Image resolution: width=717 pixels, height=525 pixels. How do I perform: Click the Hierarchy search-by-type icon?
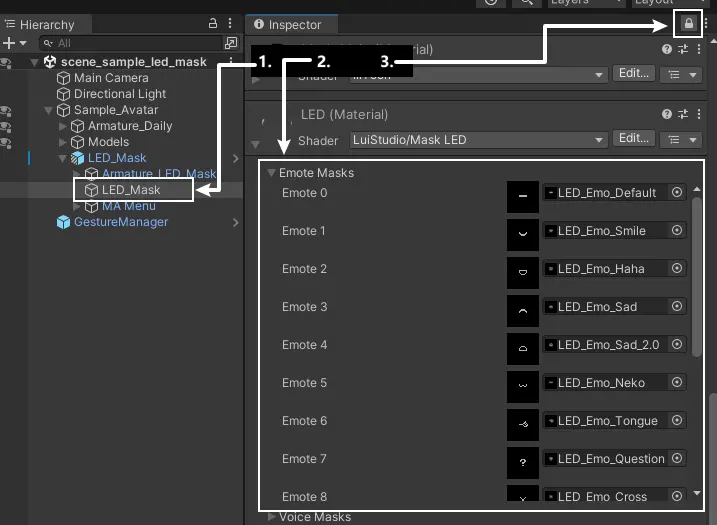point(231,43)
